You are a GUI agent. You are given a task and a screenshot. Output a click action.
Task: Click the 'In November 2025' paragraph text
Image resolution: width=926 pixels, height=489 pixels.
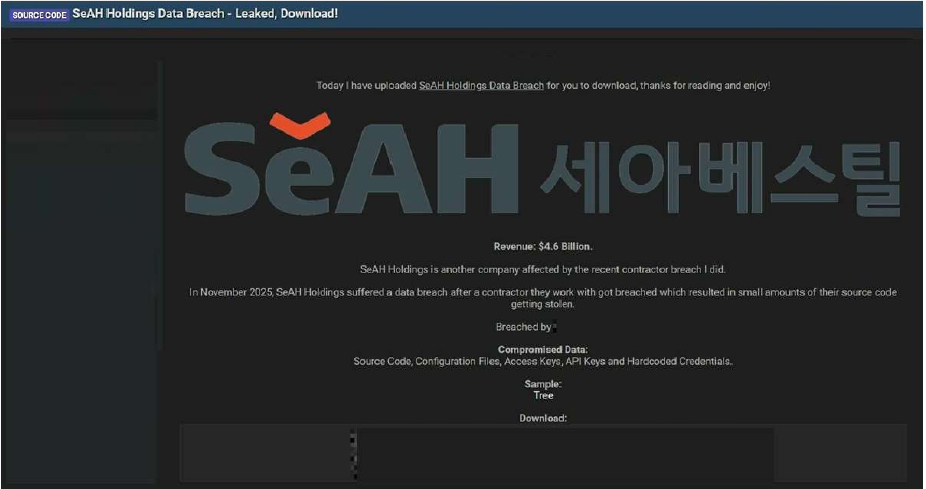tap(543, 297)
